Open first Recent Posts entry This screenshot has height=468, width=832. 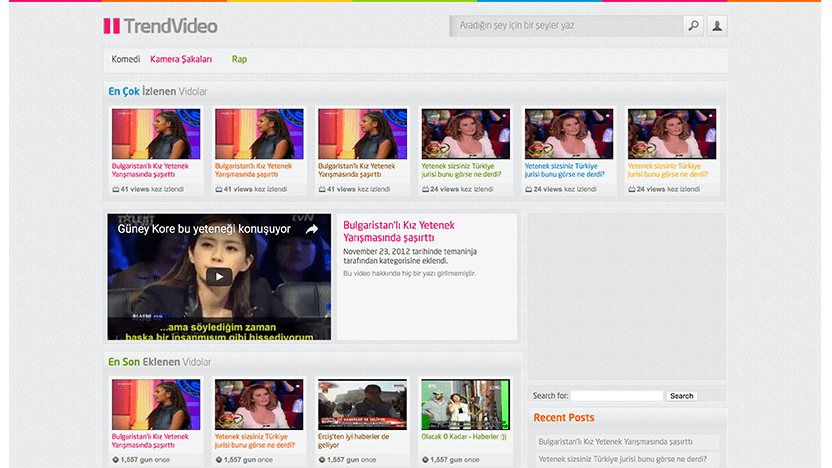pos(625,441)
